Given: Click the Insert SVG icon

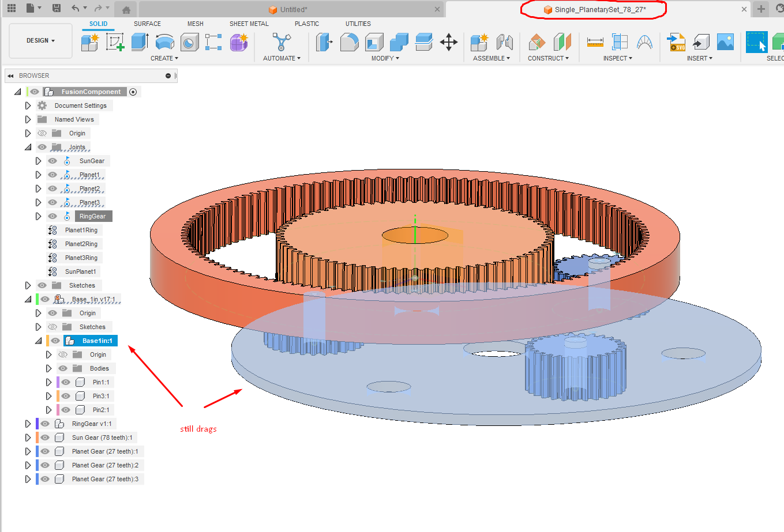Looking at the screenshot, I should click(676, 42).
